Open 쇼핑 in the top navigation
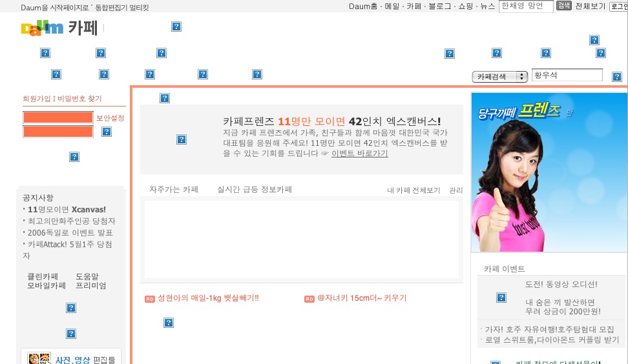Image resolution: width=628 pixels, height=364 pixels. 466,6
